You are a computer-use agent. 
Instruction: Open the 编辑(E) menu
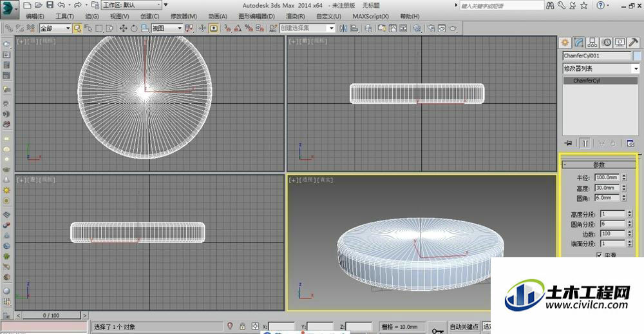(x=35, y=17)
